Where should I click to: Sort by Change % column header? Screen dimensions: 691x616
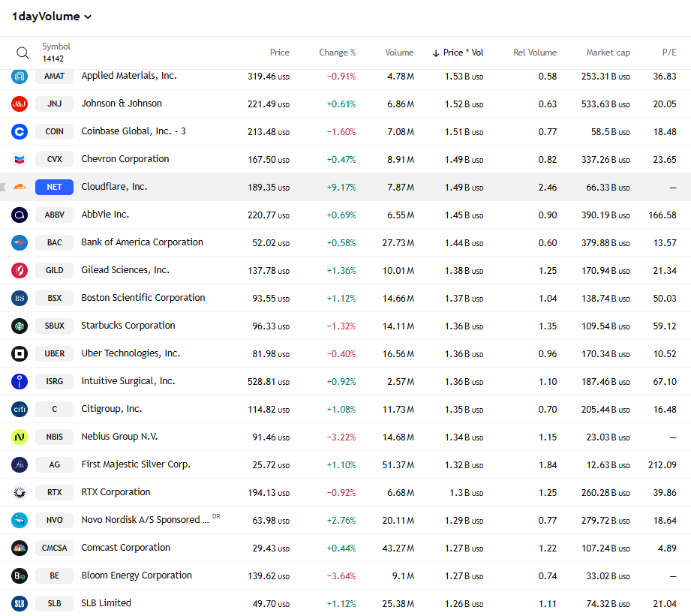coord(337,53)
